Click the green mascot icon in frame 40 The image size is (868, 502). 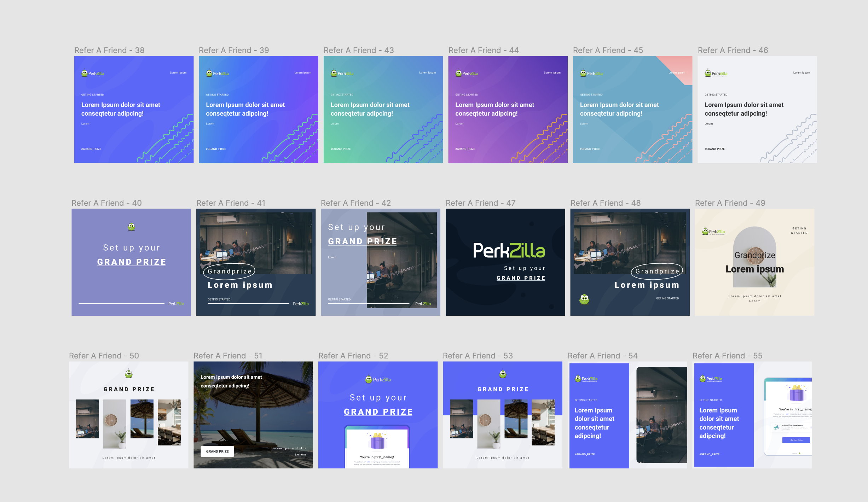click(x=131, y=226)
